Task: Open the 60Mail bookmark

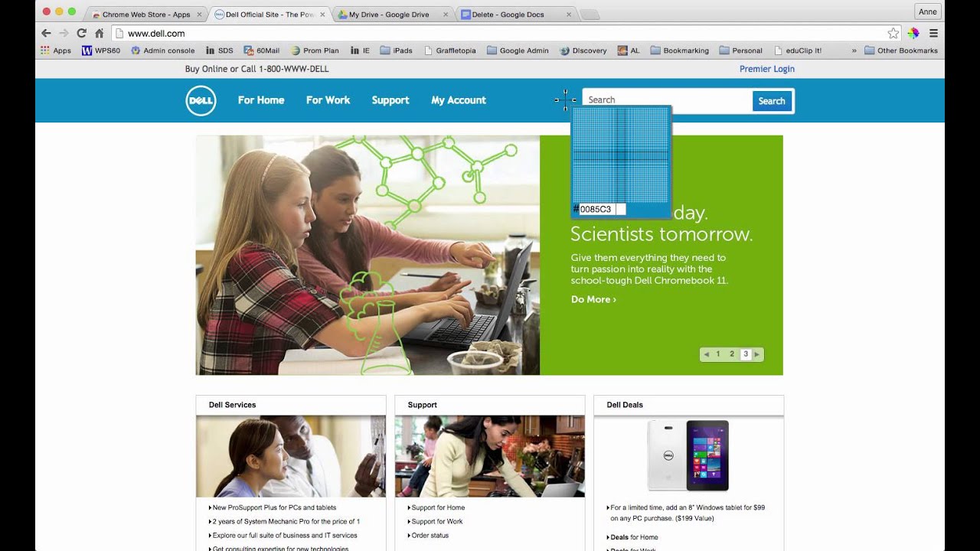Action: 262,51
